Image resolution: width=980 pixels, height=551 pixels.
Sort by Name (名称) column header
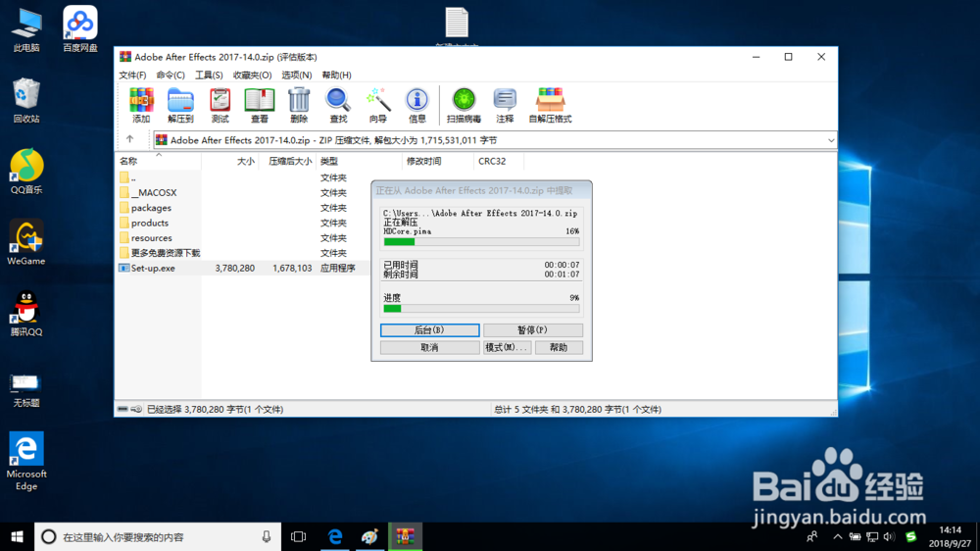158,161
